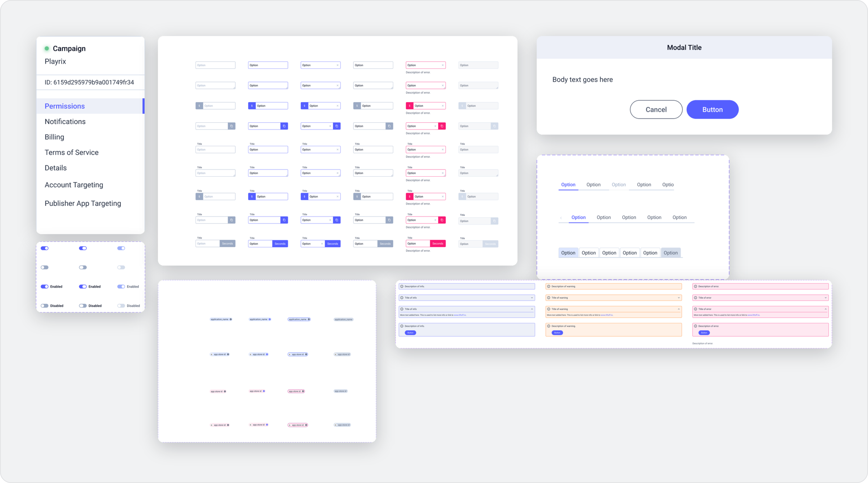Click pink dollar prefix on Title-labeled error field
This screenshot has width=868, height=483.
point(409,197)
